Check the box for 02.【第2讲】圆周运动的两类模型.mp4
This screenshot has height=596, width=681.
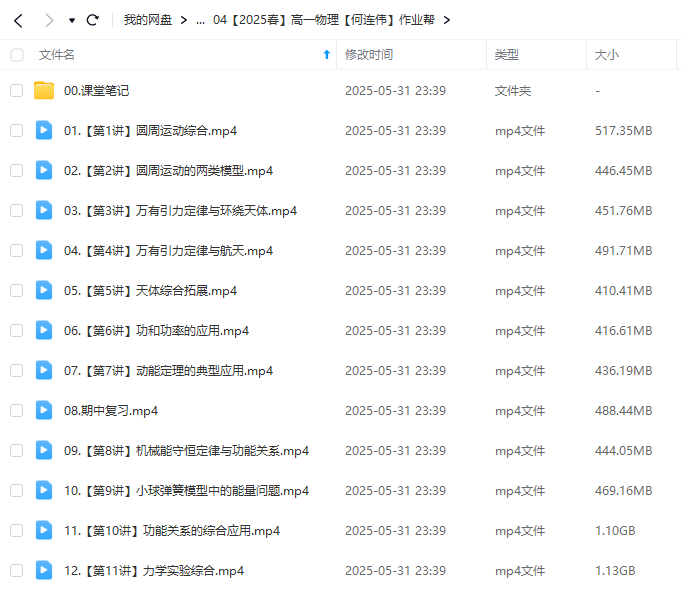tap(17, 170)
